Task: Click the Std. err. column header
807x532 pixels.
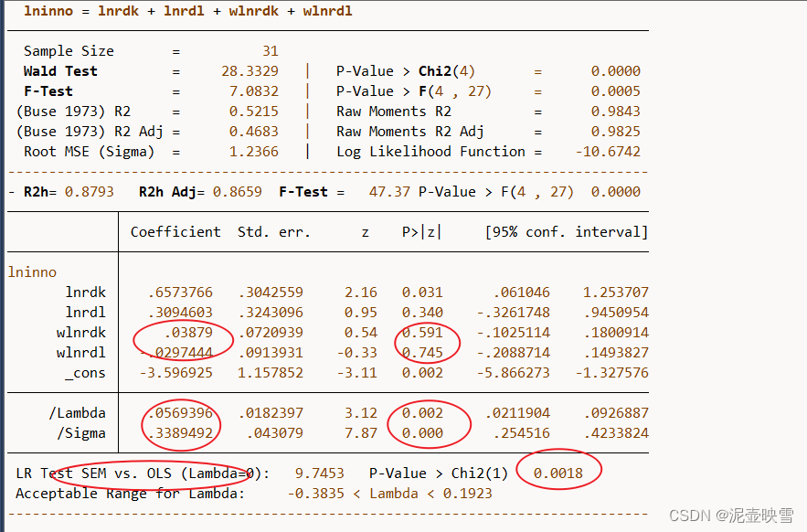Action: pos(274,232)
